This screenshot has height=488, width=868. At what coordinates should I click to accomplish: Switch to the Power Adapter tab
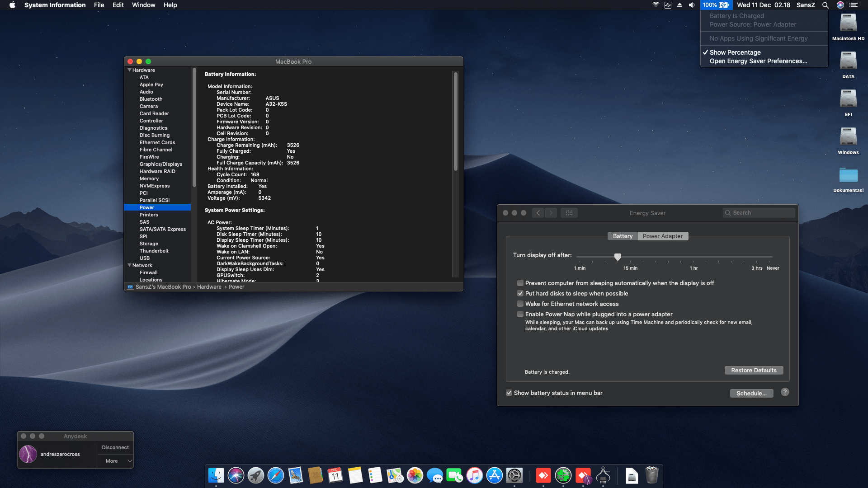663,236
